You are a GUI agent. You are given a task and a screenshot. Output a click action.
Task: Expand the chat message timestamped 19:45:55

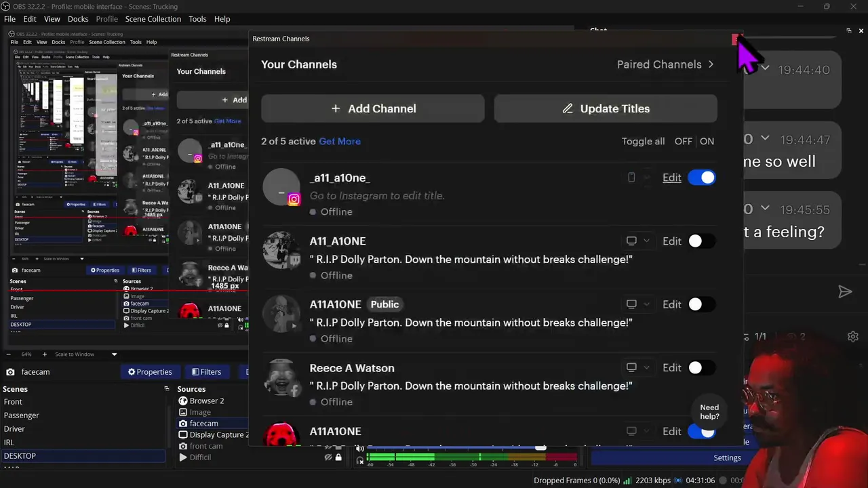point(765,208)
